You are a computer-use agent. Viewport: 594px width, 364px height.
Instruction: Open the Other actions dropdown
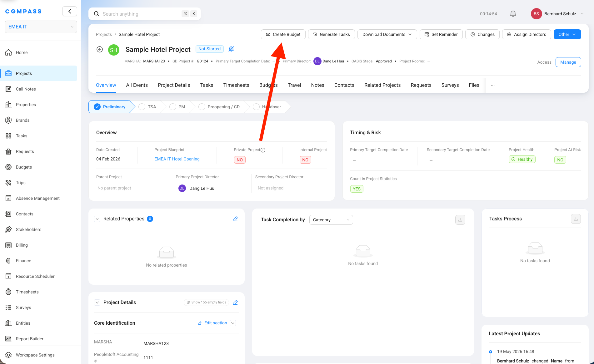coord(567,34)
